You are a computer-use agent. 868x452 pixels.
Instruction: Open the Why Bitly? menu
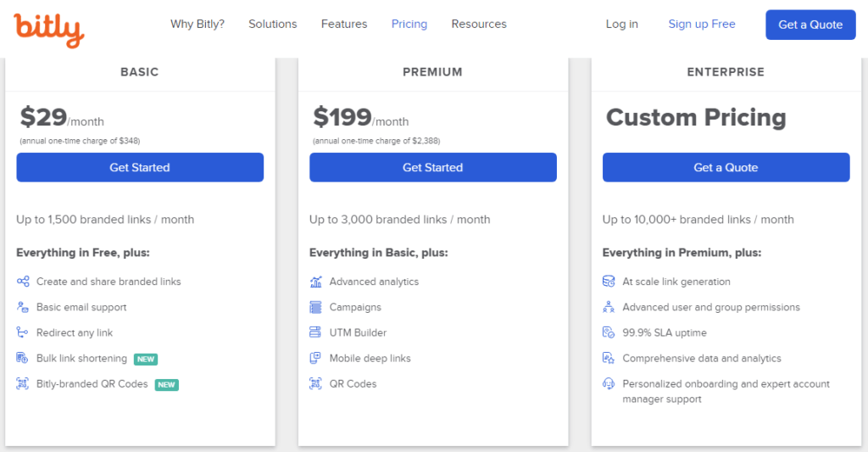(198, 24)
